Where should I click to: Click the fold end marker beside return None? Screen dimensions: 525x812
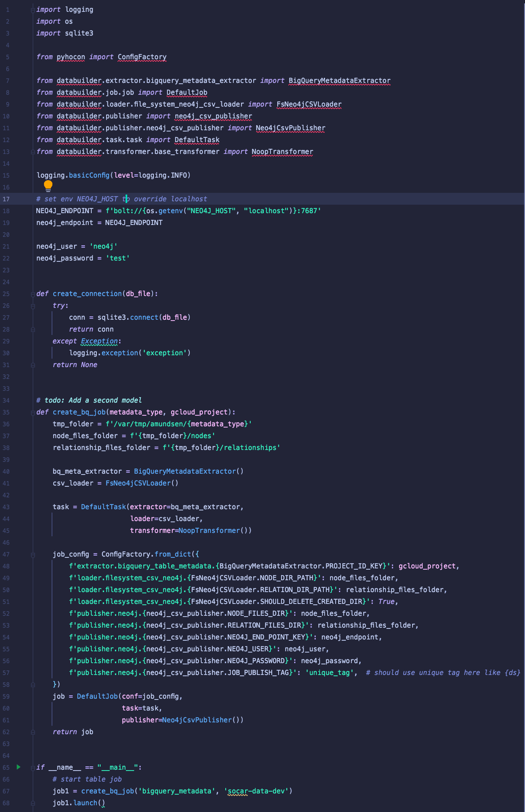(x=33, y=365)
